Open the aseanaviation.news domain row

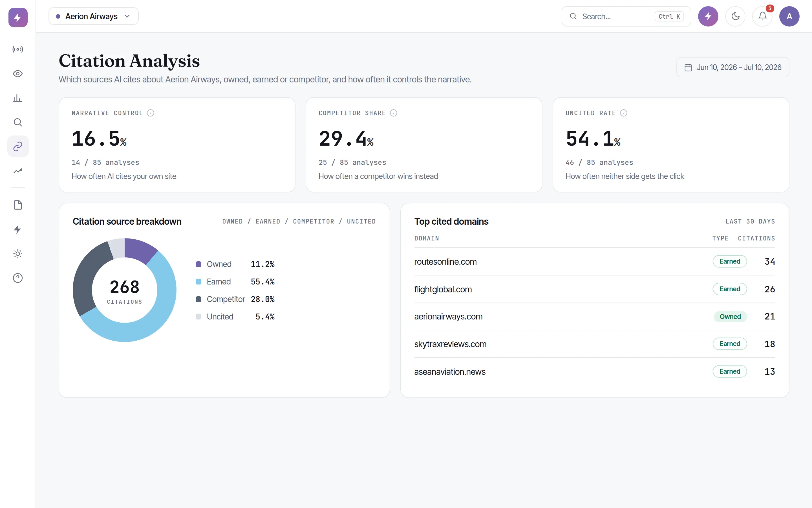point(595,372)
